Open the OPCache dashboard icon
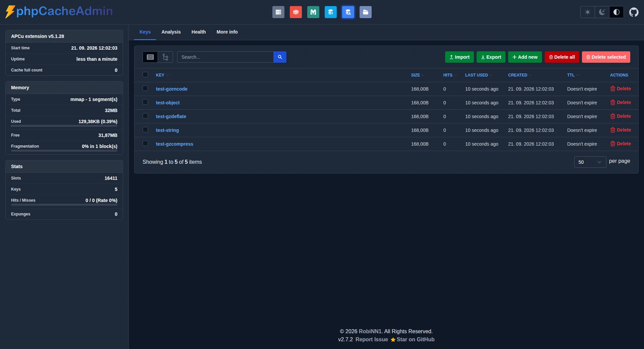Image resolution: width=644 pixels, height=349 pixels. click(330, 12)
